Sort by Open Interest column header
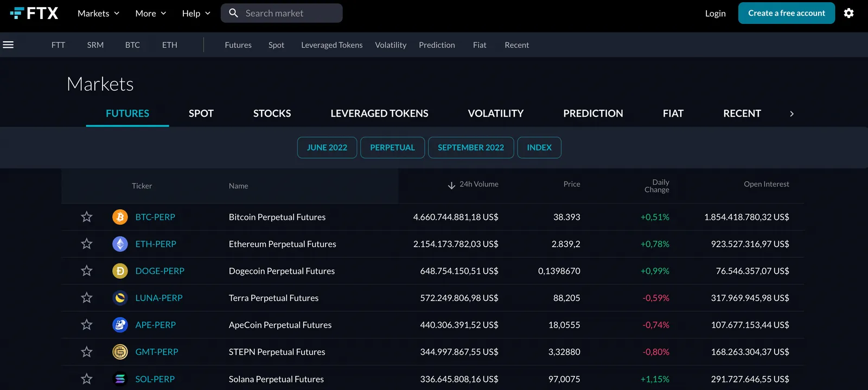 pos(767,184)
